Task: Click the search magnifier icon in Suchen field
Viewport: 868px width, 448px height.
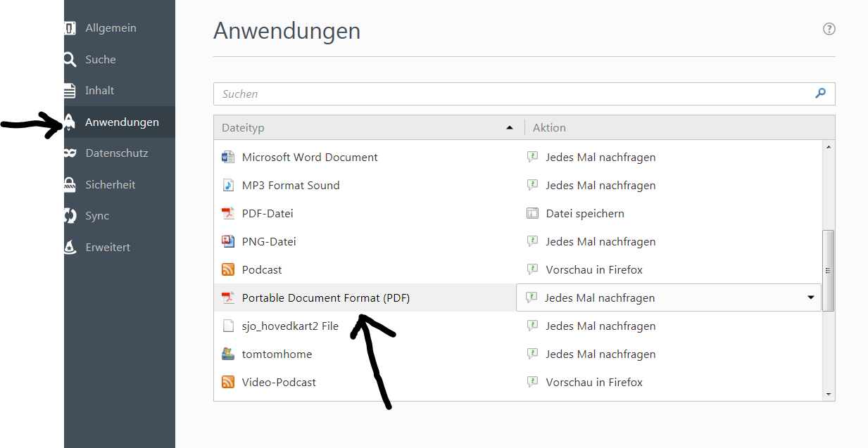Action: 820,94
